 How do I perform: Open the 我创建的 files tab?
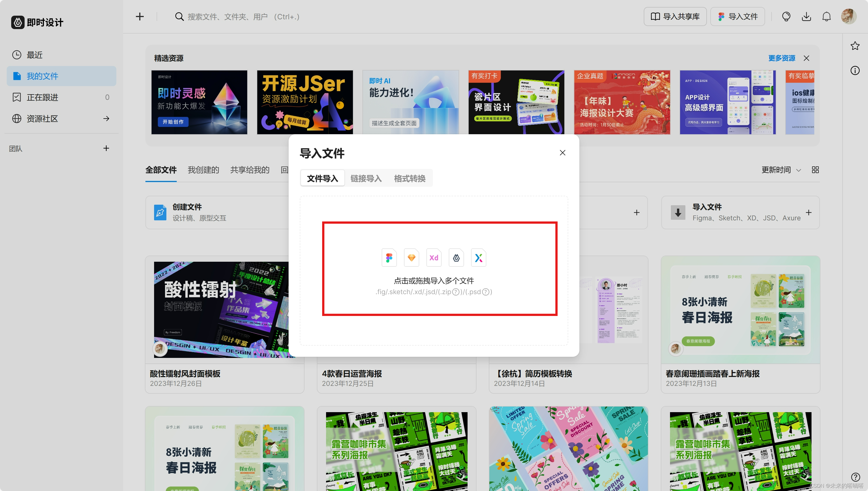[203, 170]
